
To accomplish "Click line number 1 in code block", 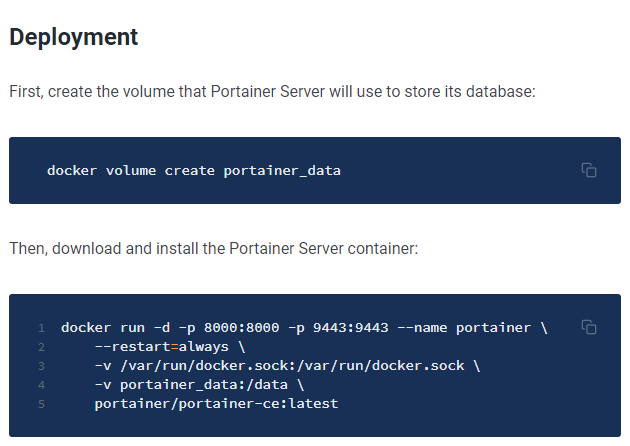I will (41, 328).
